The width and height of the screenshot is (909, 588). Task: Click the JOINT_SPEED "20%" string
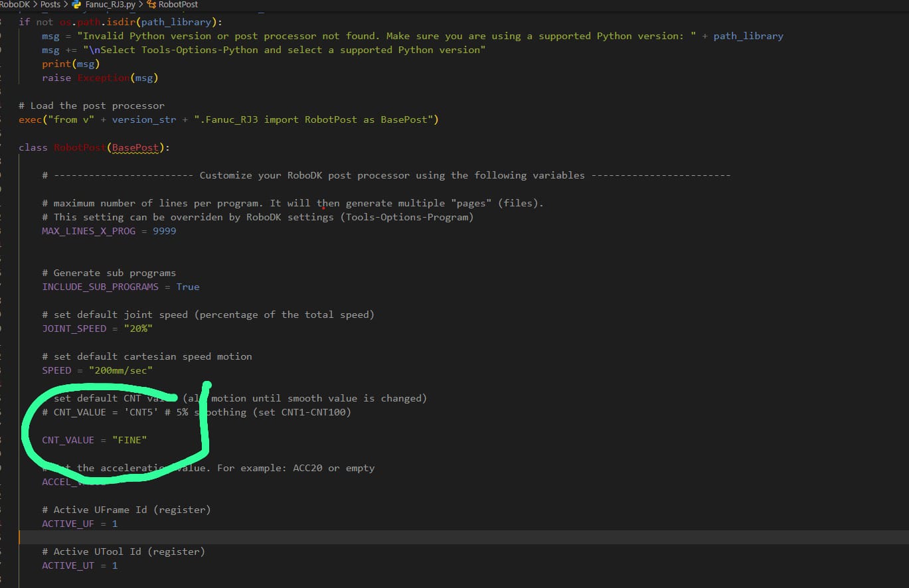tap(138, 329)
